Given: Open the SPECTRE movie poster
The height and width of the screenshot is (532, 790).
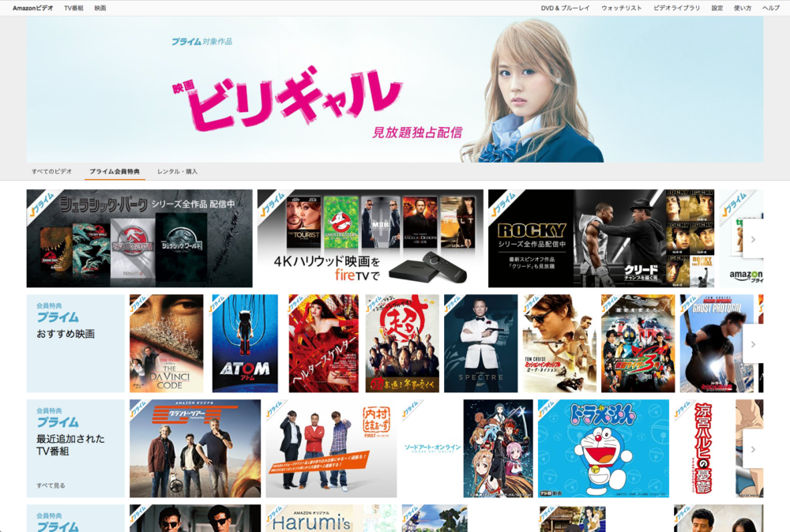Looking at the screenshot, I should (480, 343).
